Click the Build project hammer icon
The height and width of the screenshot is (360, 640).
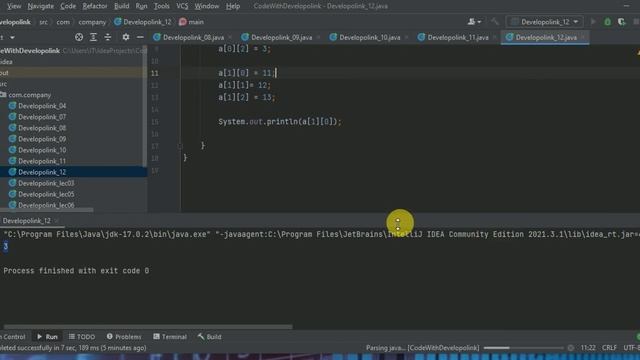(495, 22)
